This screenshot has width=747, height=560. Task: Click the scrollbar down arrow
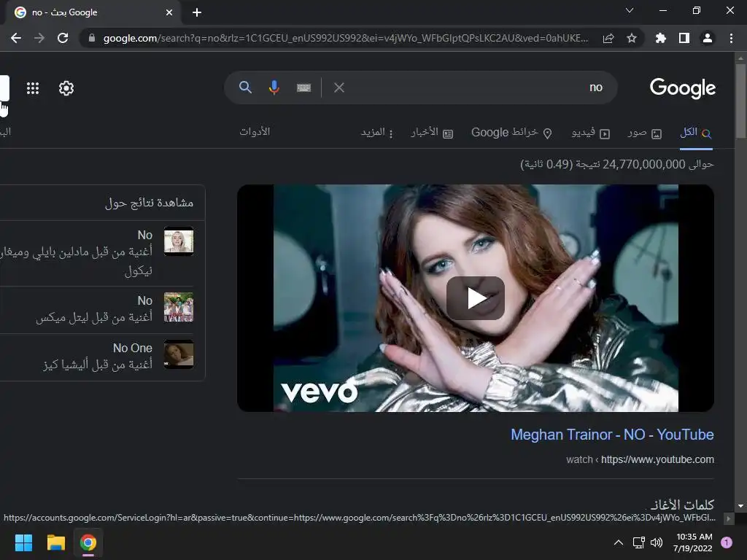(x=740, y=506)
